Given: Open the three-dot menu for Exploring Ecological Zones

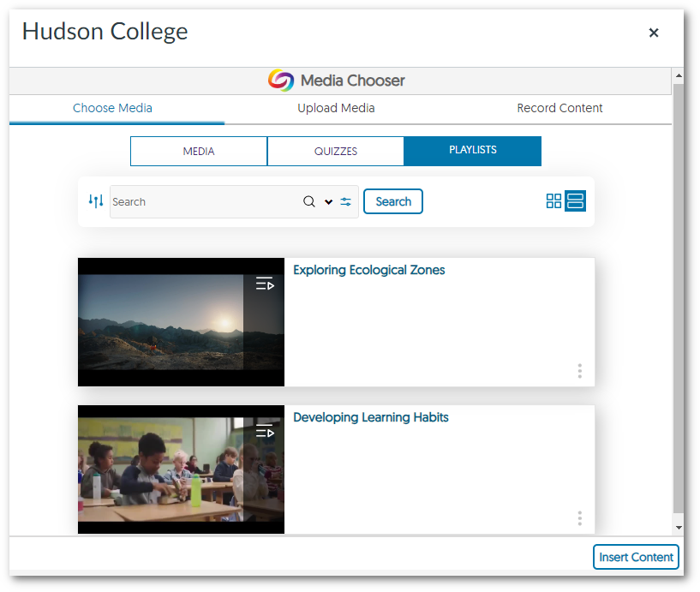Looking at the screenshot, I should coord(579,371).
